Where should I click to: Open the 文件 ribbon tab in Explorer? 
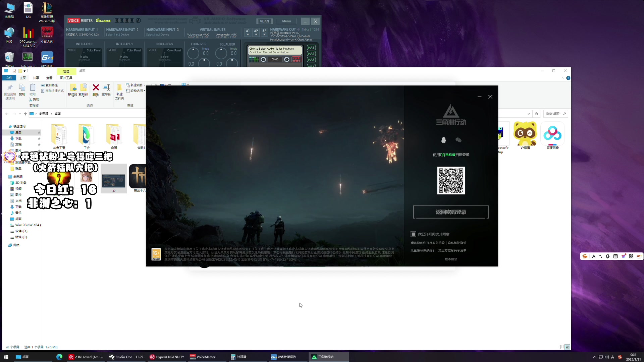(9, 78)
